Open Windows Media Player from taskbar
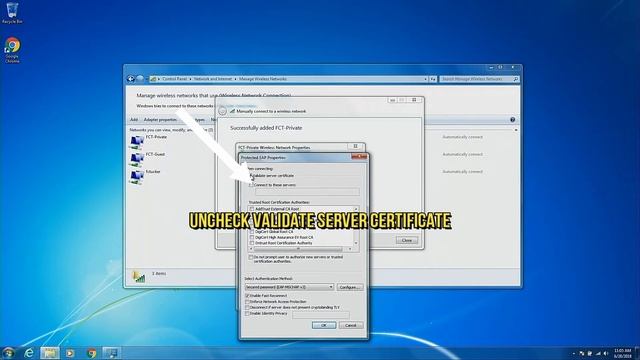This screenshot has height=360, width=640. pyautogui.click(x=70, y=353)
